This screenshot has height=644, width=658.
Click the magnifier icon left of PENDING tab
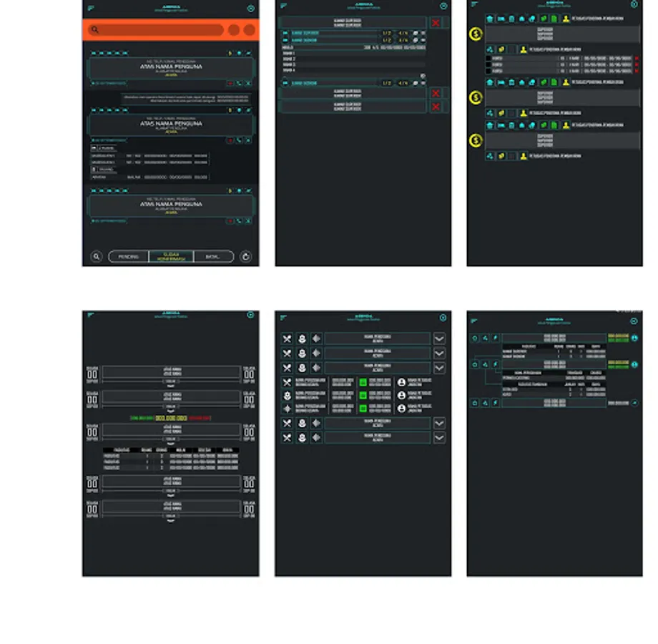click(x=97, y=256)
